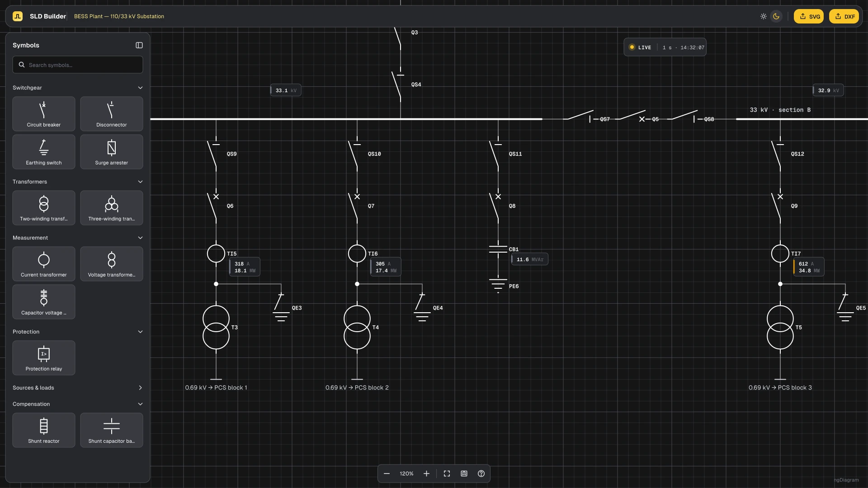The width and height of the screenshot is (868, 488).
Task: Select bus coupler breaker Q5
Action: (x=633, y=116)
